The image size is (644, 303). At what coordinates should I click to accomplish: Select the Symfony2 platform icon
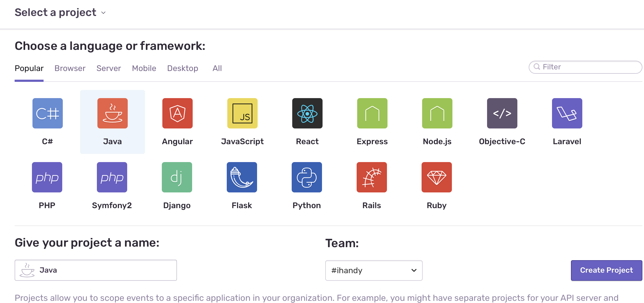[x=112, y=177]
